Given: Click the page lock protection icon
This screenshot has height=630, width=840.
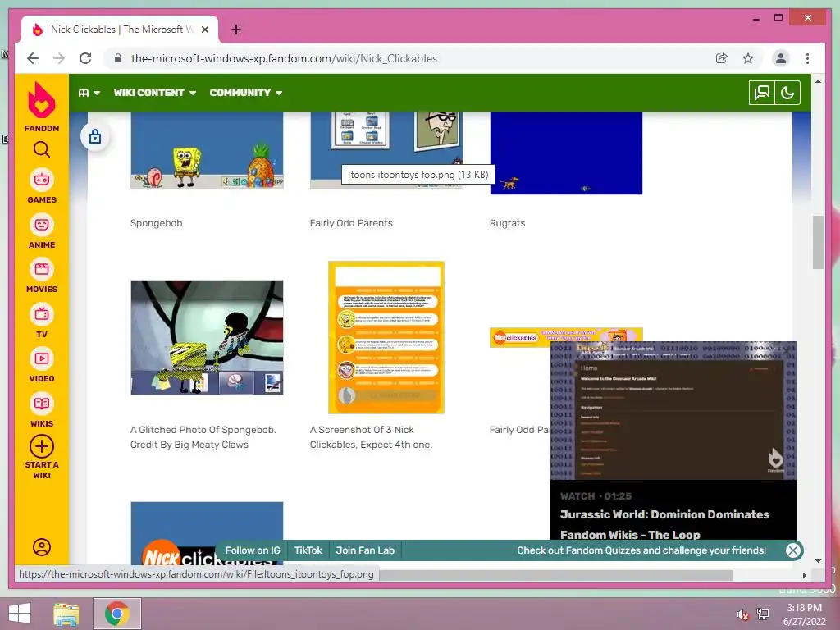Looking at the screenshot, I should pyautogui.click(x=95, y=137).
